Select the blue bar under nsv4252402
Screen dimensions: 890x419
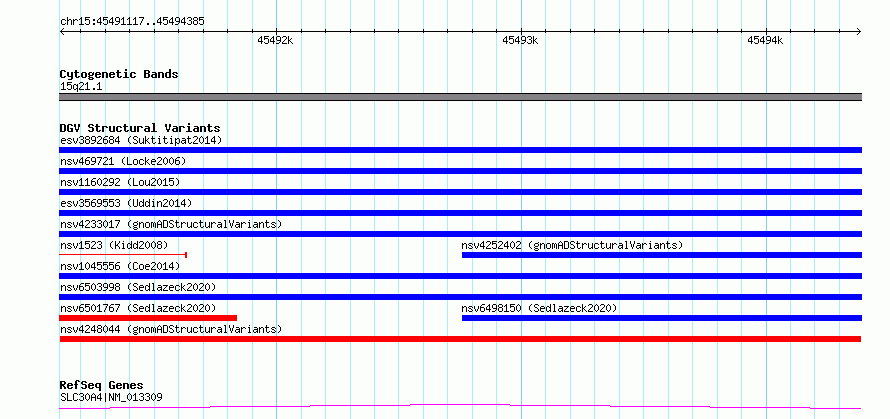662,255
